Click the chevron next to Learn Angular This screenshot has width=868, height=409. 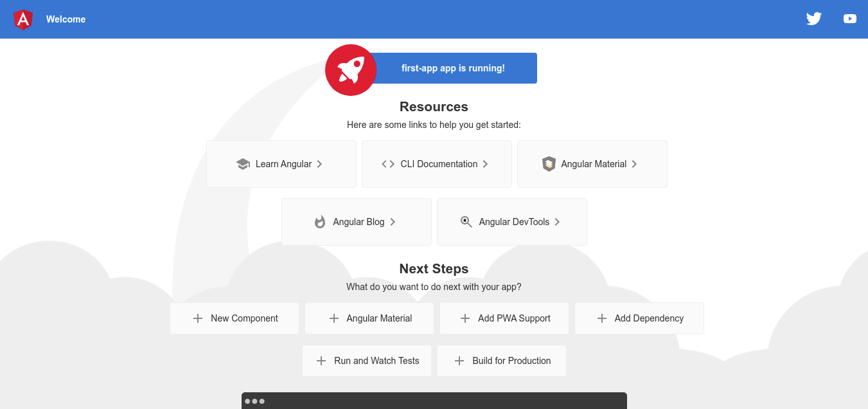click(319, 164)
